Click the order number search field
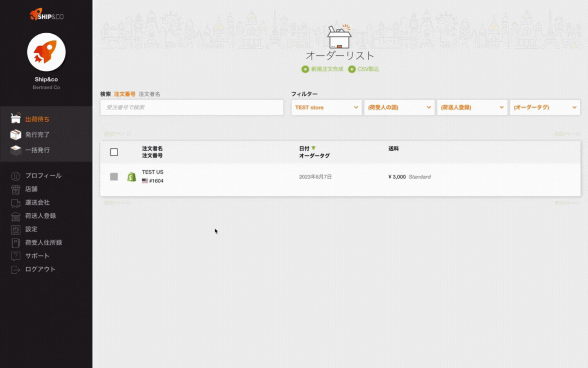Image resolution: width=588 pixels, height=368 pixels. [192, 108]
